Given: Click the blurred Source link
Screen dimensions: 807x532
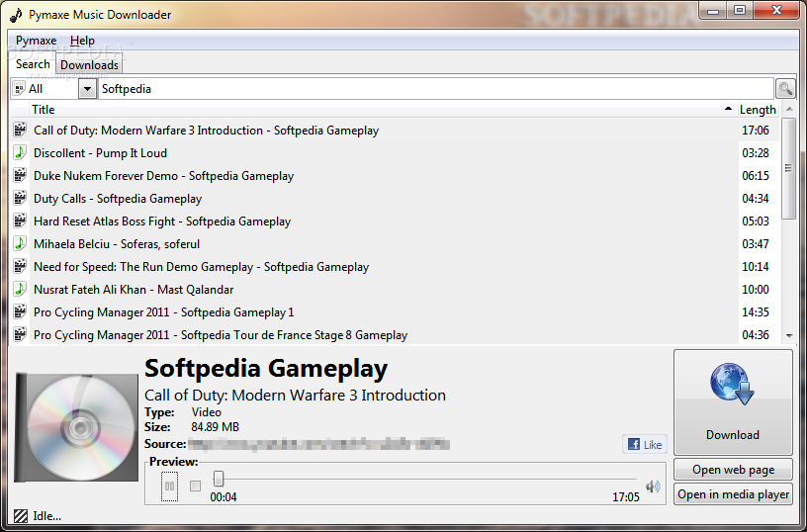Looking at the screenshot, I should [319, 444].
